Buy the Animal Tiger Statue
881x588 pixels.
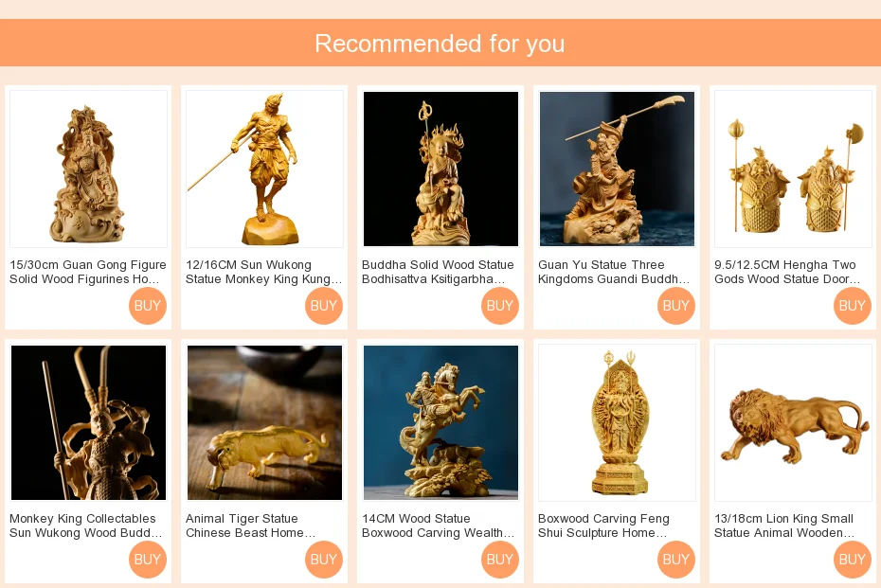(x=324, y=560)
